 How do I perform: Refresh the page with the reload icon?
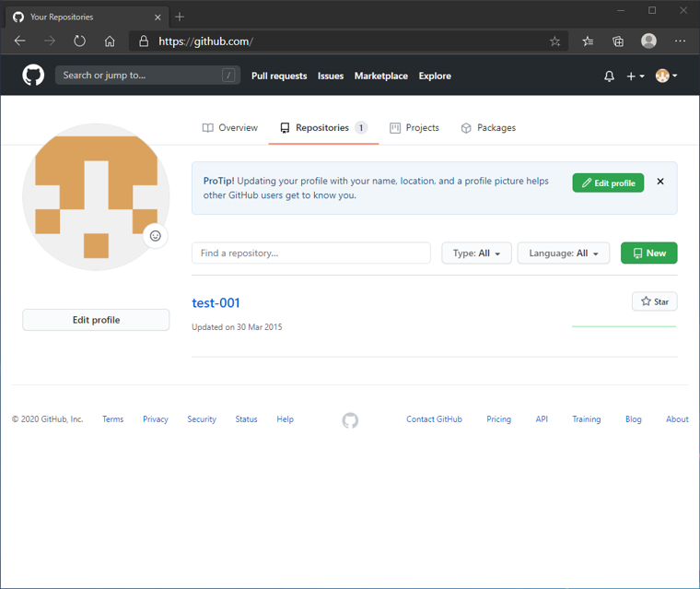pos(79,41)
